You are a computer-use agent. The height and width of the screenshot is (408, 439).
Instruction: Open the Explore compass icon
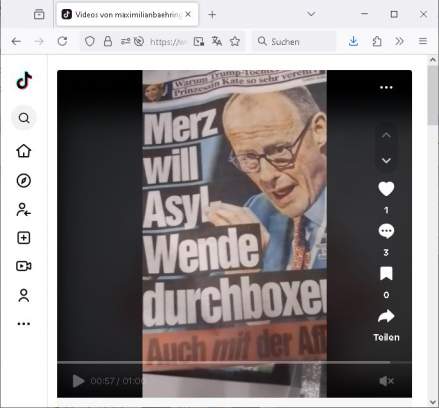pyautogui.click(x=24, y=181)
